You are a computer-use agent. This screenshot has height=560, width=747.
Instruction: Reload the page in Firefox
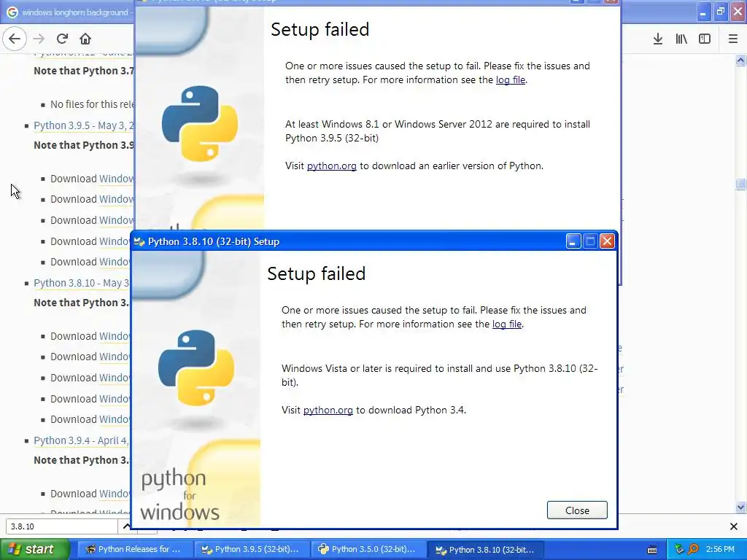tap(62, 39)
